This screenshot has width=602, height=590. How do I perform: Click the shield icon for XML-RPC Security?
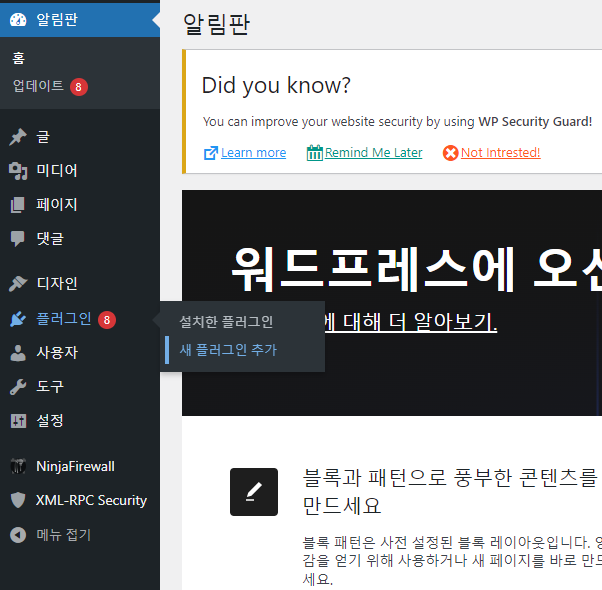click(18, 500)
